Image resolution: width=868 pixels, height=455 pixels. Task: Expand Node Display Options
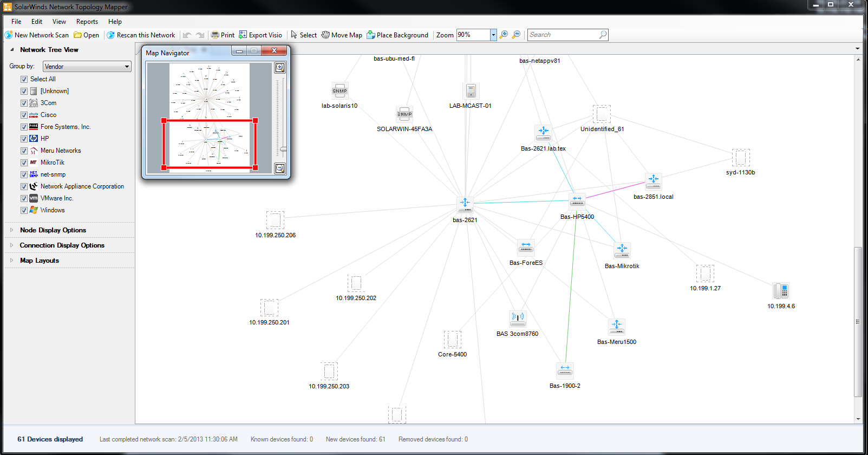[x=11, y=230]
